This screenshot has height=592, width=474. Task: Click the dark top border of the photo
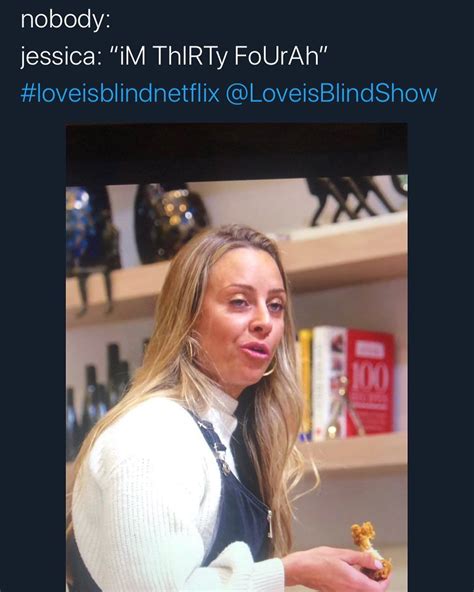click(237, 151)
